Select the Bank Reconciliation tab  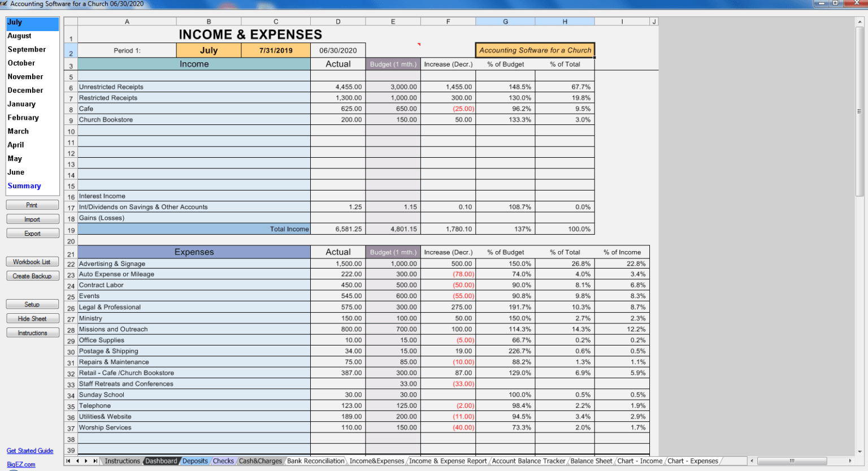316,461
